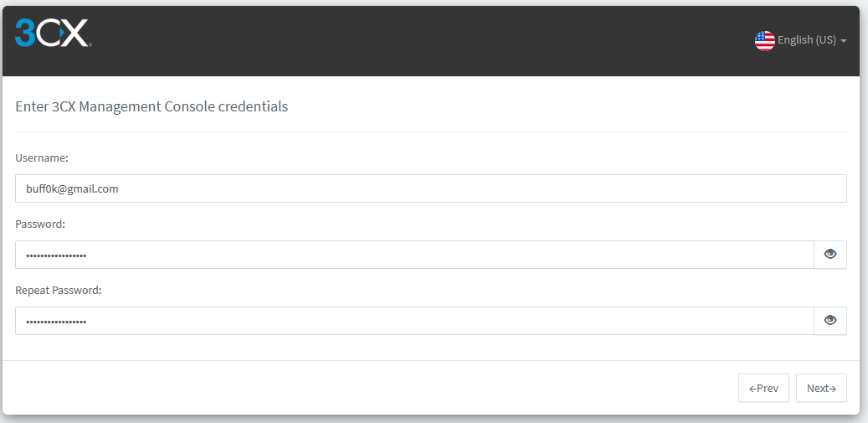
Task: Click the left arrow inside Prev button
Action: pyautogui.click(x=752, y=389)
